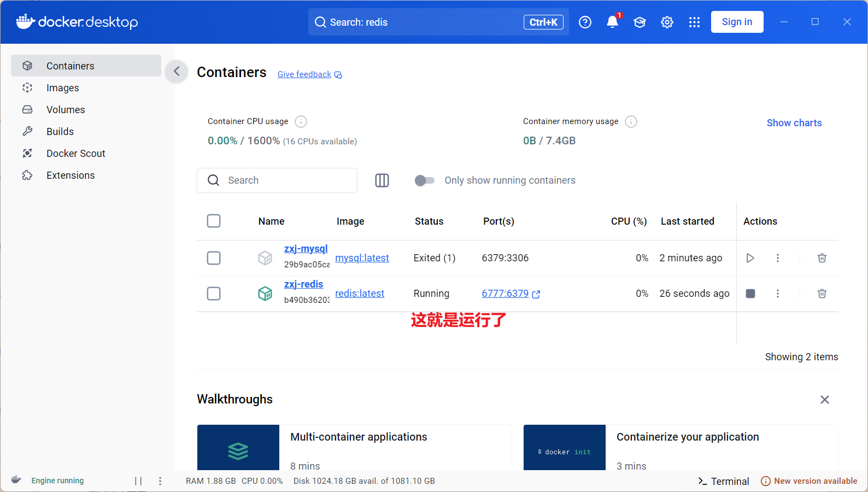Open more actions for zxj-mysql
The width and height of the screenshot is (868, 492).
pyautogui.click(x=778, y=258)
